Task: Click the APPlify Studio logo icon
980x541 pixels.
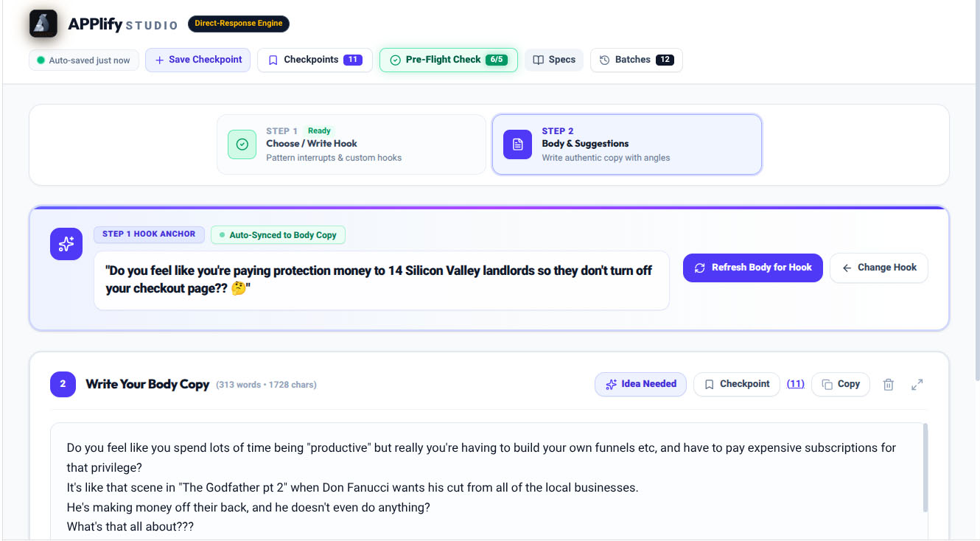Action: coord(43,23)
